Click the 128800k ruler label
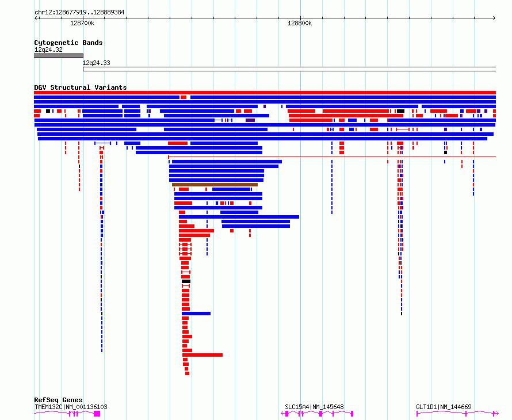 pos(299,23)
